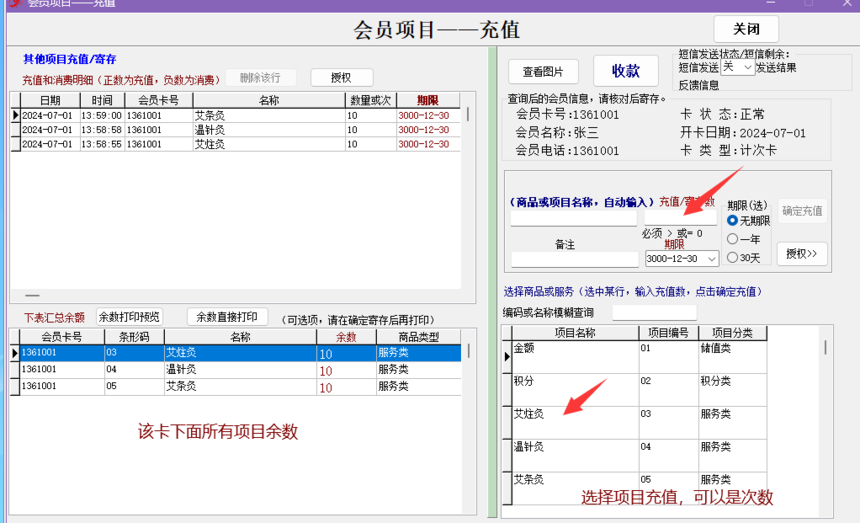Focus the 编码或名称模糊查询 search field
Screen dimensions: 860x523
pos(654,313)
